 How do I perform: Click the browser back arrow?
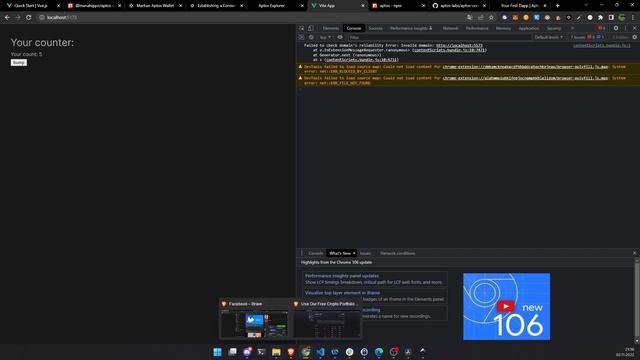(7, 18)
